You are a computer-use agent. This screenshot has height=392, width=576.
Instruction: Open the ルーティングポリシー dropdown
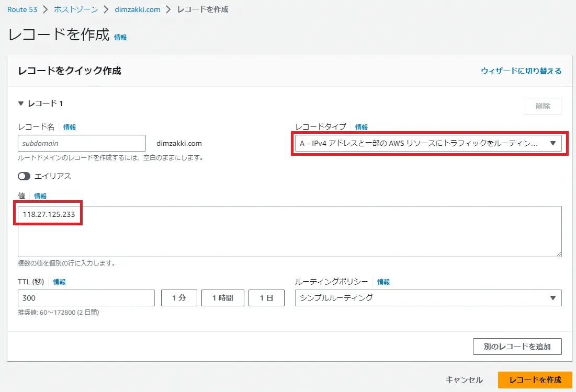coord(428,298)
